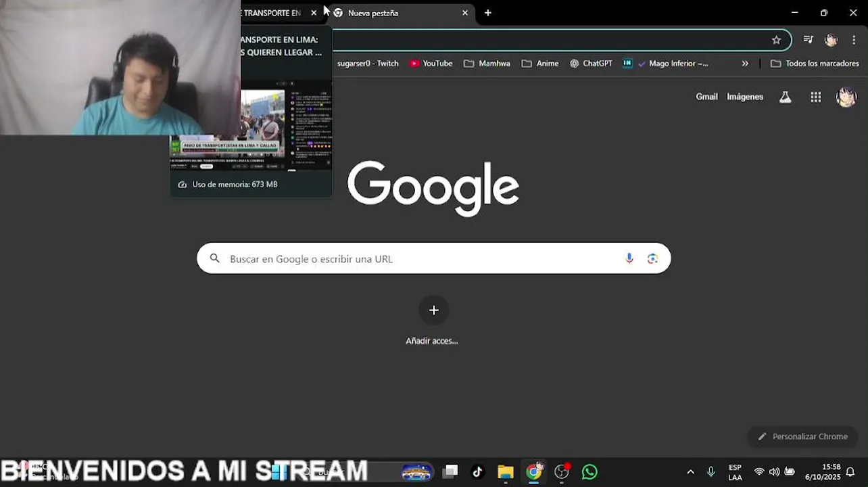Click the tab preview thumbnail

coord(251,125)
